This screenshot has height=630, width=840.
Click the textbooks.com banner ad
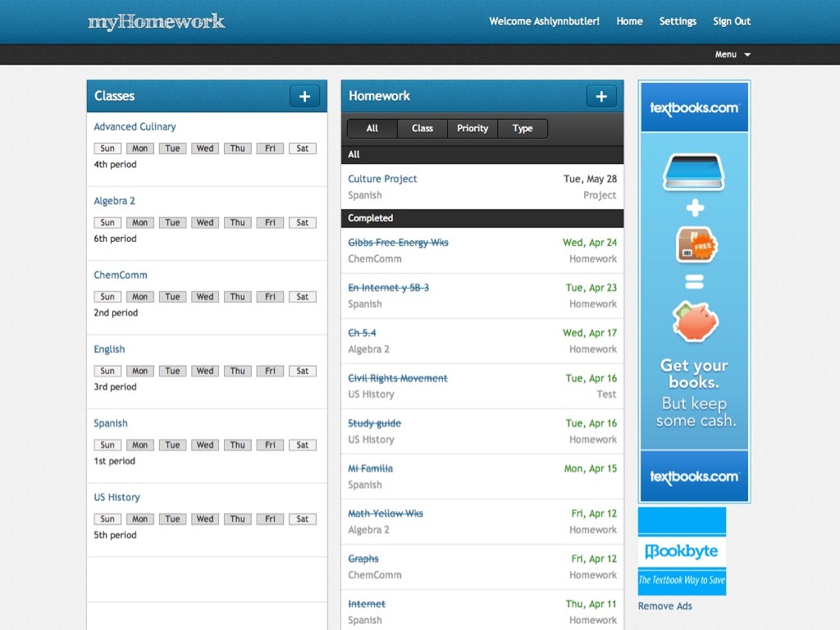(x=694, y=291)
